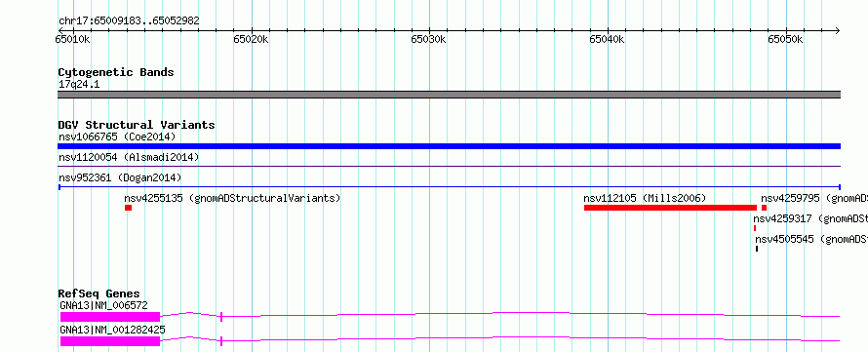Click the 65030k ruler position mark
This screenshot has width=868, height=352.
point(429,39)
